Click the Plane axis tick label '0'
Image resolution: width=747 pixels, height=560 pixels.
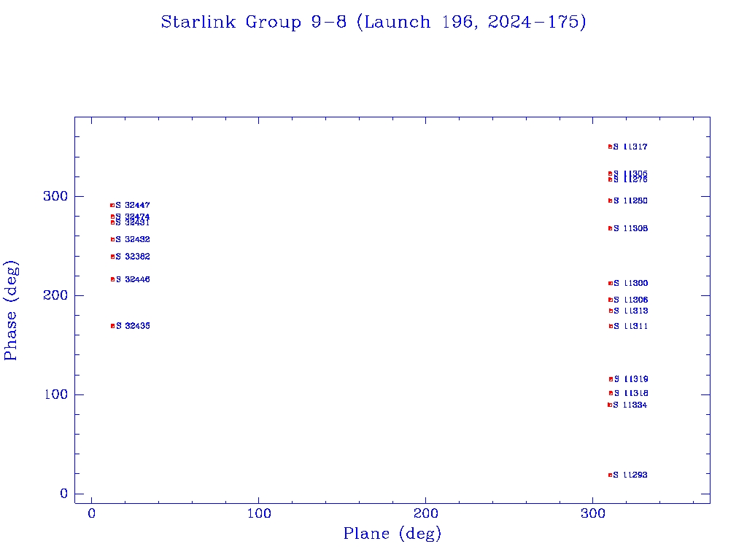(91, 514)
